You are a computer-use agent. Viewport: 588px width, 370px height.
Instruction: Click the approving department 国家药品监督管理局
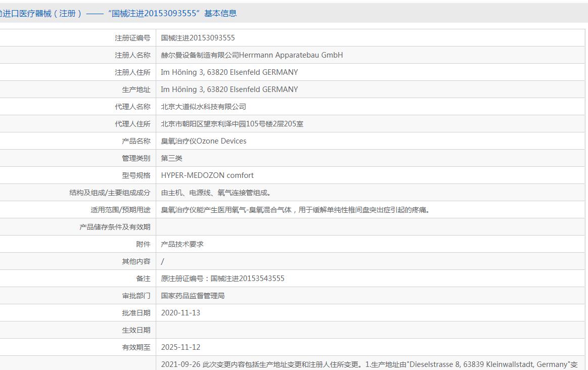[193, 296]
